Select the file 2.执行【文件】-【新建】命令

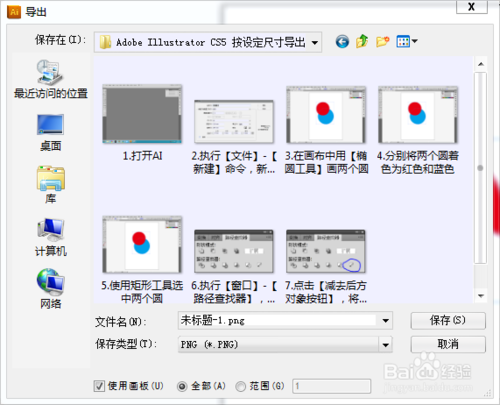click(234, 137)
